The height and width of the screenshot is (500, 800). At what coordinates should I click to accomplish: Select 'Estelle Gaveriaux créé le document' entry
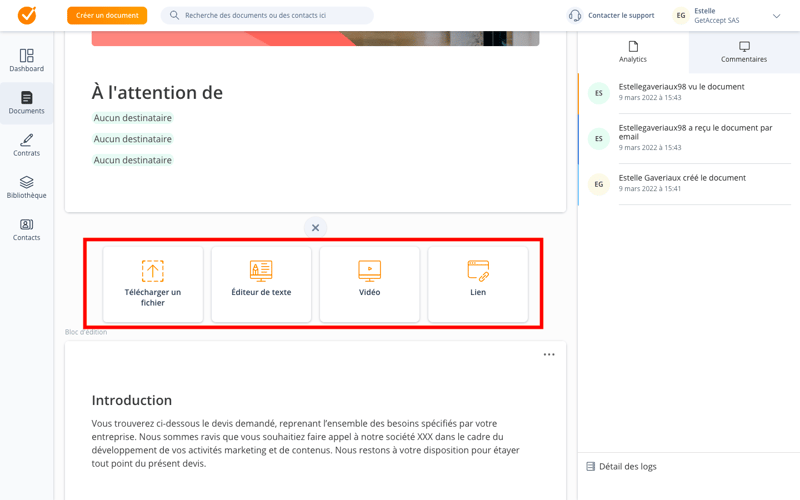click(x=689, y=184)
